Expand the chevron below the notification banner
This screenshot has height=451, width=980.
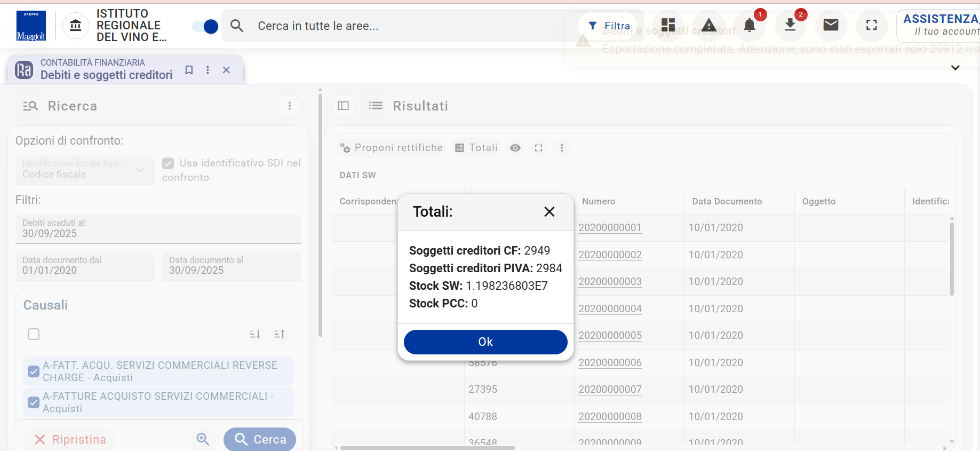[955, 68]
